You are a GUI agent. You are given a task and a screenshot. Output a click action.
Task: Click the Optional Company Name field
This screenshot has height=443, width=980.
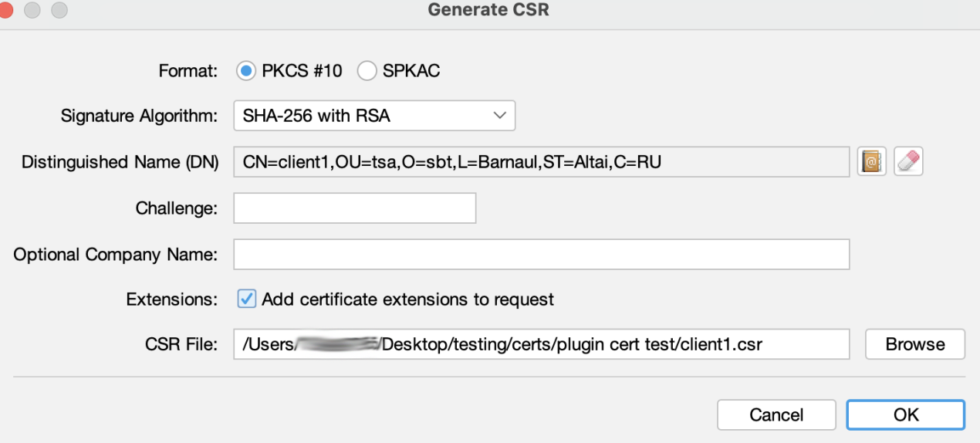541,254
